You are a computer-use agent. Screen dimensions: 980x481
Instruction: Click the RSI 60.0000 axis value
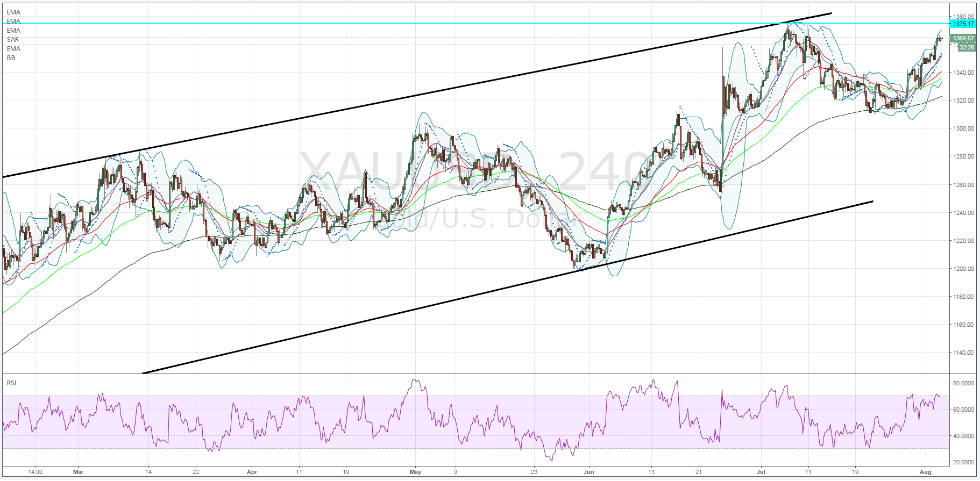pos(964,410)
